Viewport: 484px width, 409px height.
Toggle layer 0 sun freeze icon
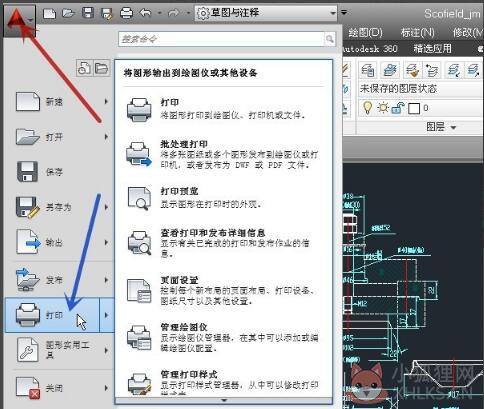pos(383,108)
